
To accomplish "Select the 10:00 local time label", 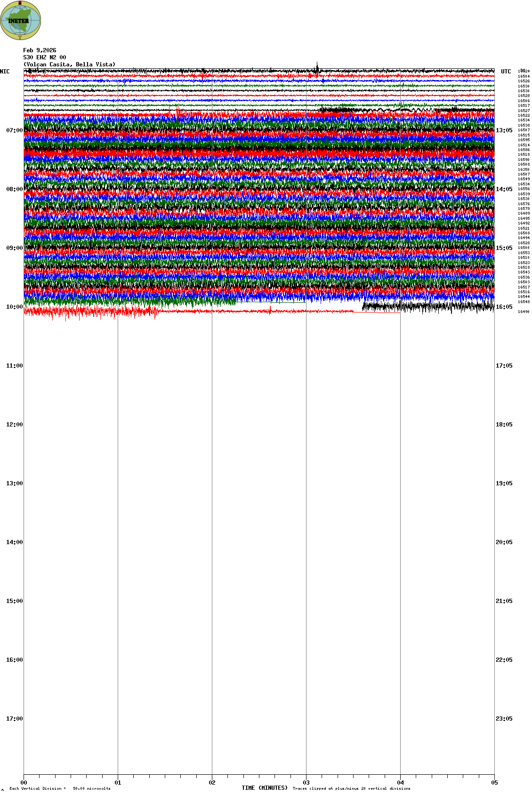I will [14, 307].
